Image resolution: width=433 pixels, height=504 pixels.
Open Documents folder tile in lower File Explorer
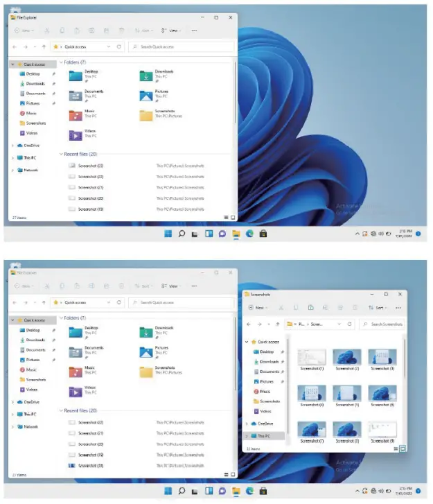[86, 352]
